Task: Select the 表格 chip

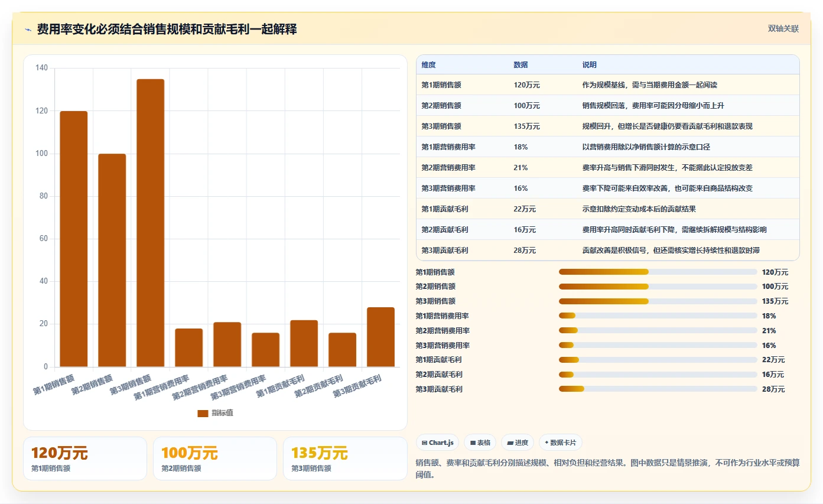Action: pos(480,443)
